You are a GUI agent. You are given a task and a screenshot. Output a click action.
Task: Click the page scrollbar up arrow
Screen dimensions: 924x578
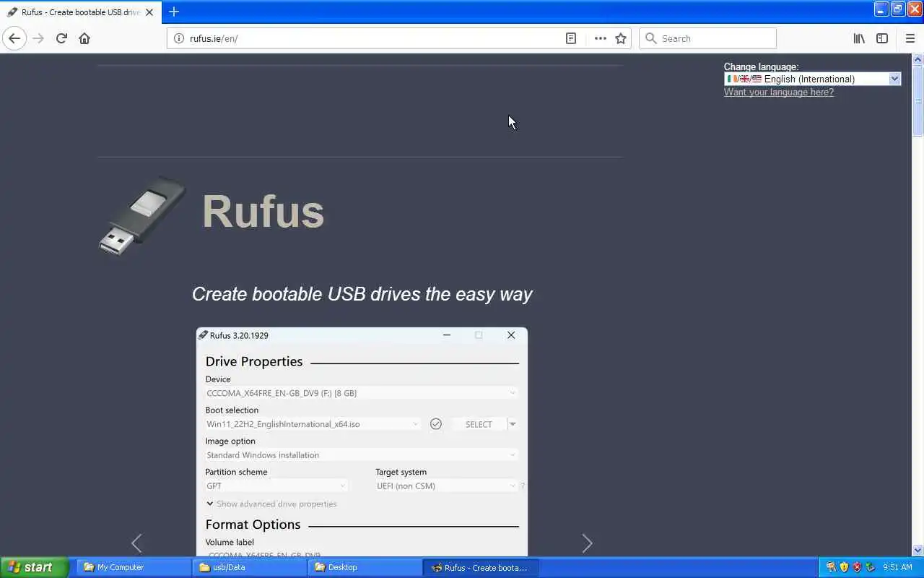click(918, 59)
